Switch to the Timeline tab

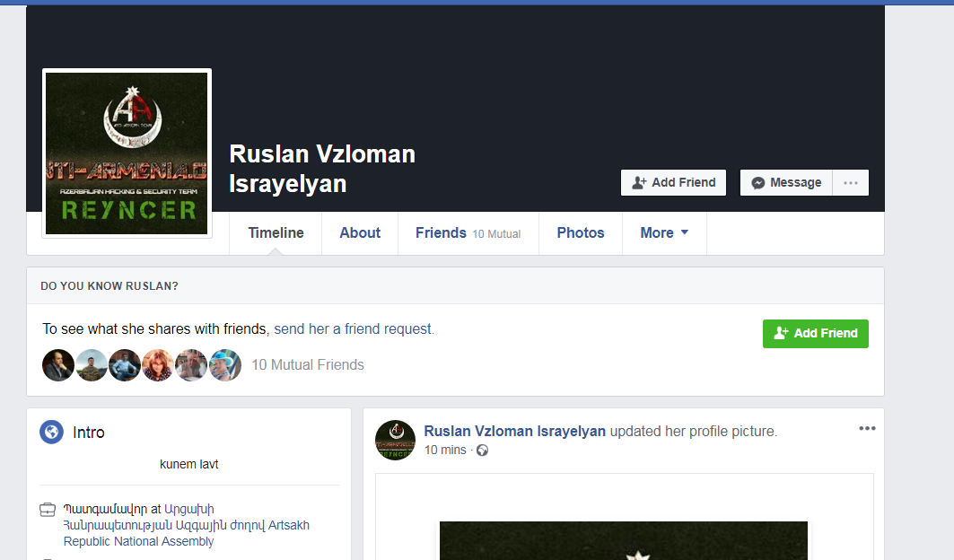276,232
